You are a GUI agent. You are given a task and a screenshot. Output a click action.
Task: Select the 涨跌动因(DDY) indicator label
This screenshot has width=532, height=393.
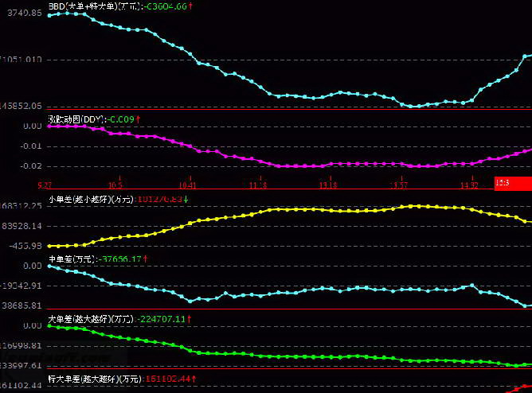pos(76,119)
